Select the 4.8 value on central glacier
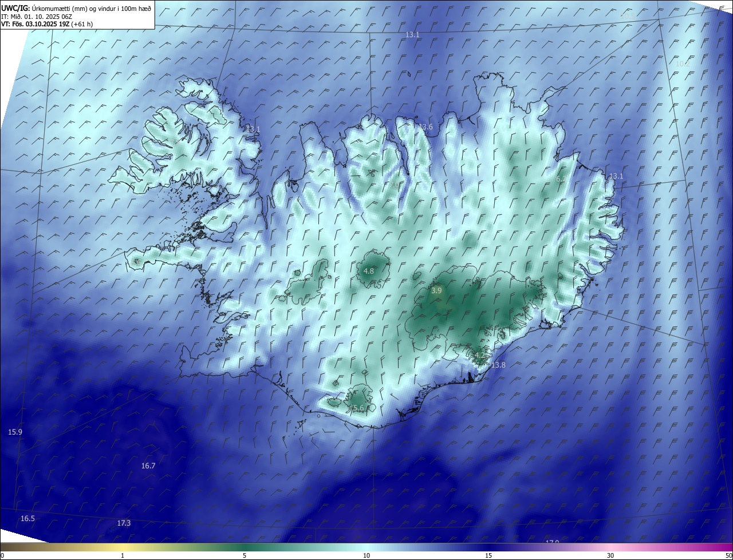This screenshot has width=733, height=560. tap(369, 271)
